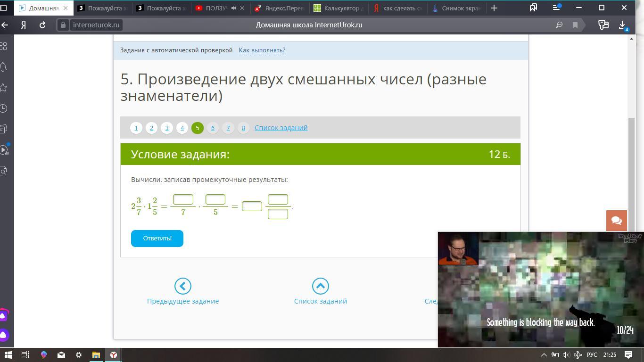Viewport: 644px width, 362px height.
Task: Open a new browser tab
Action: 494,8
